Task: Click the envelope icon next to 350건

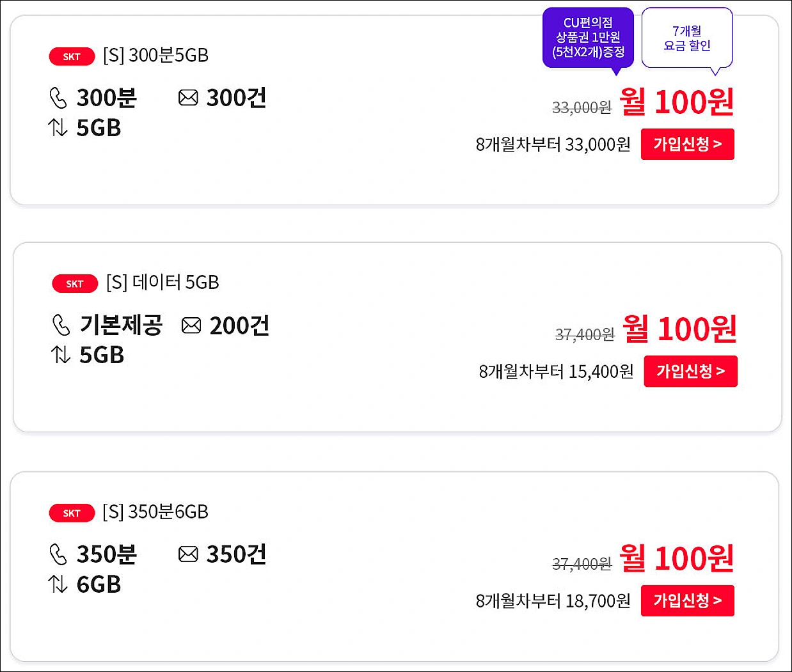Action: (x=188, y=554)
